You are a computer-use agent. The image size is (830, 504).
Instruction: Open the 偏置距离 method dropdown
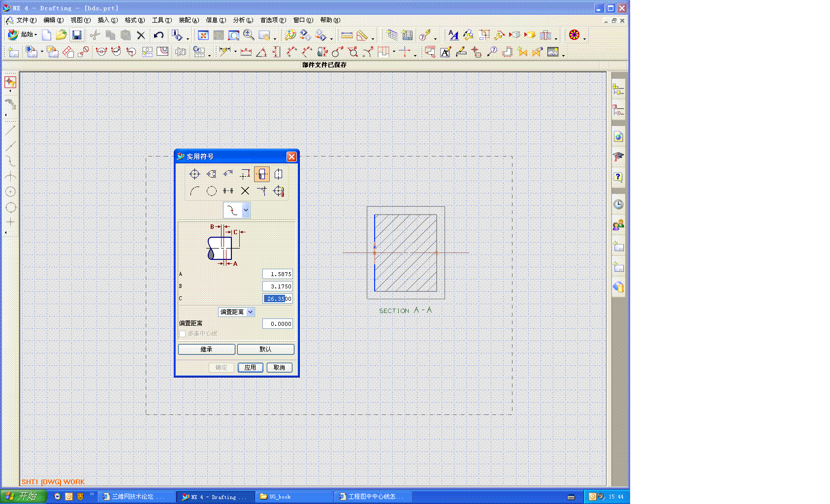click(x=251, y=312)
